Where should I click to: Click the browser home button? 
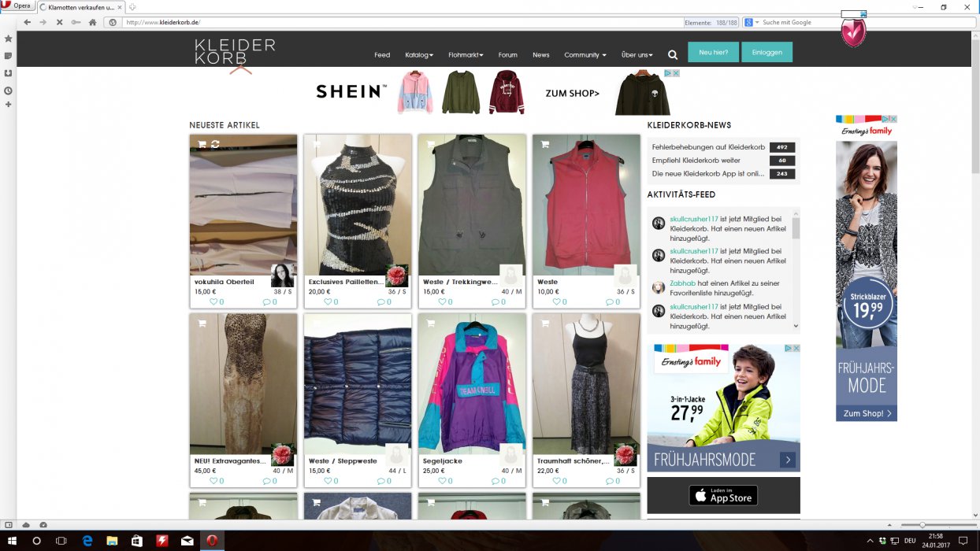point(92,22)
